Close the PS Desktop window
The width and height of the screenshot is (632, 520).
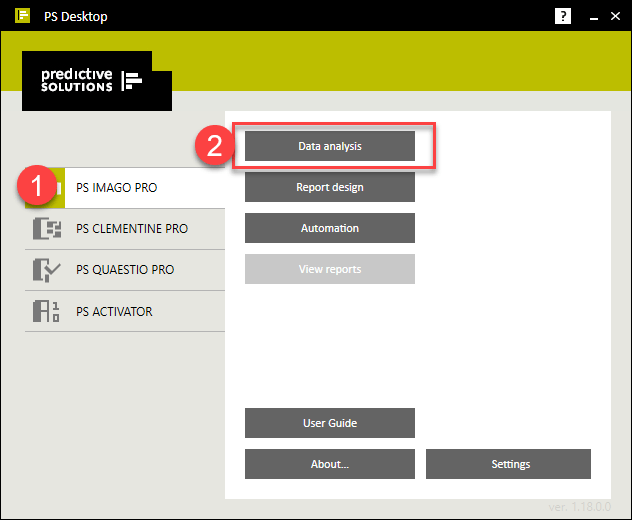click(615, 16)
